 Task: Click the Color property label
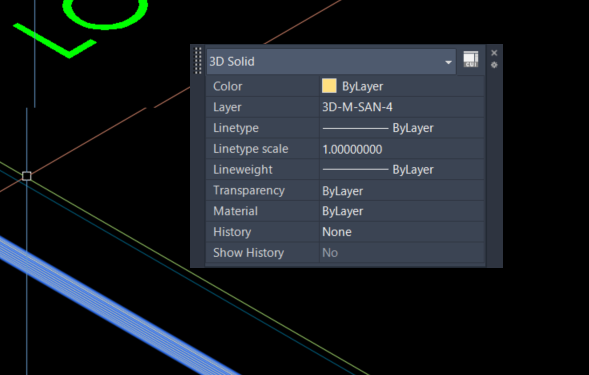227,86
